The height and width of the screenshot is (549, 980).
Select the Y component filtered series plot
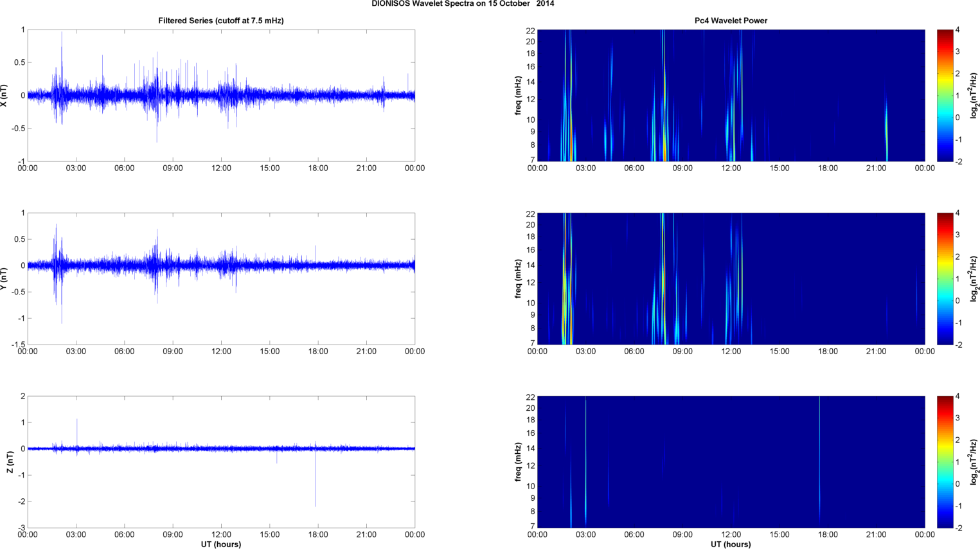[221, 278]
